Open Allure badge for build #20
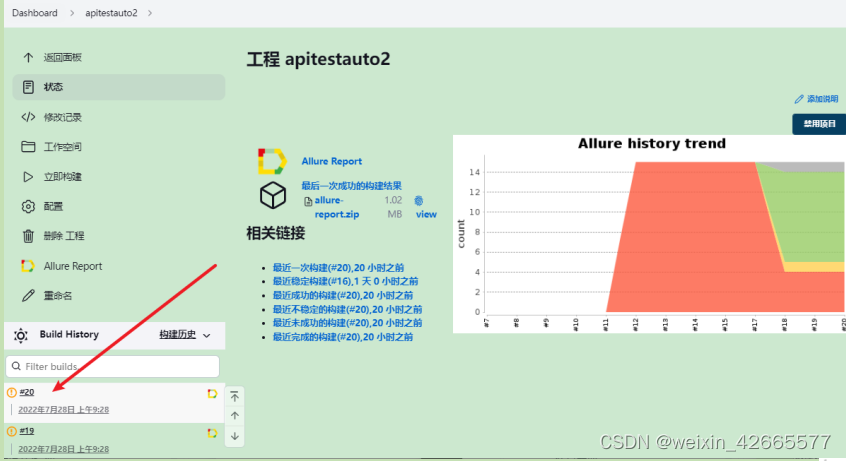The width and height of the screenshot is (846, 461). point(212,394)
